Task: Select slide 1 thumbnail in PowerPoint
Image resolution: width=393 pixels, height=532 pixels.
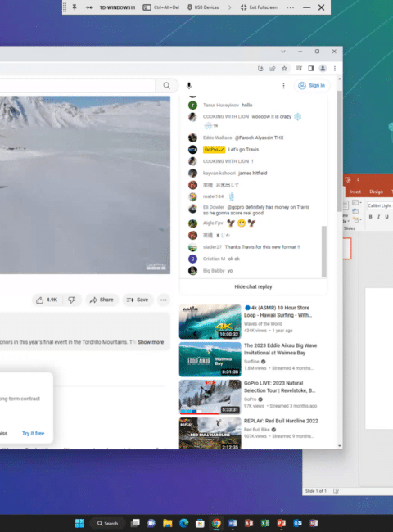Action: click(x=347, y=249)
